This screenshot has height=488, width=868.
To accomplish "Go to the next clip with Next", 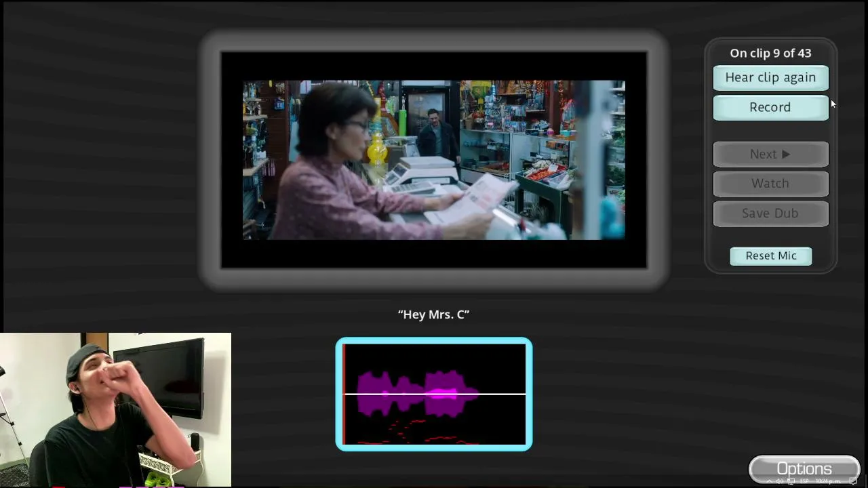I will pyautogui.click(x=770, y=154).
